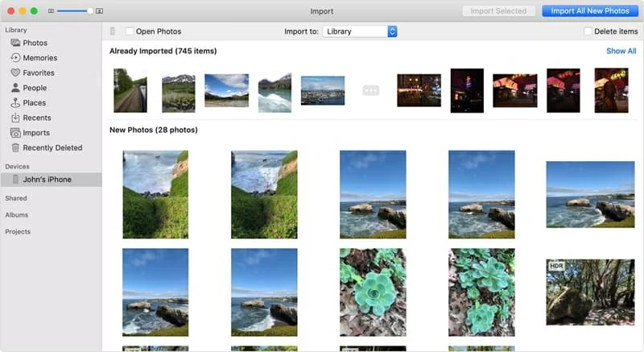Select John's iPhone device icon

point(15,180)
